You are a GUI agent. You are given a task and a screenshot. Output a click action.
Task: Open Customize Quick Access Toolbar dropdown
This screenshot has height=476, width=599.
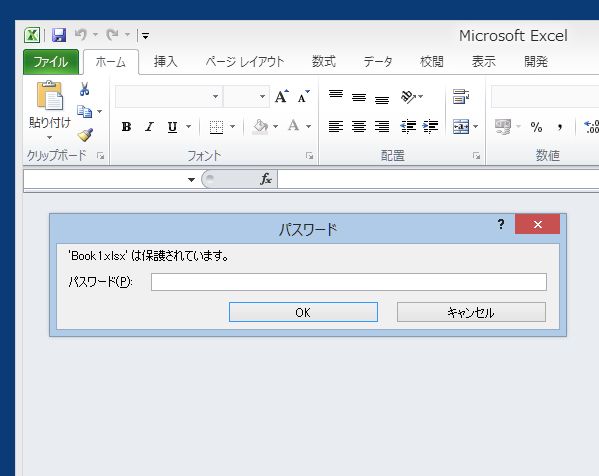[145, 36]
